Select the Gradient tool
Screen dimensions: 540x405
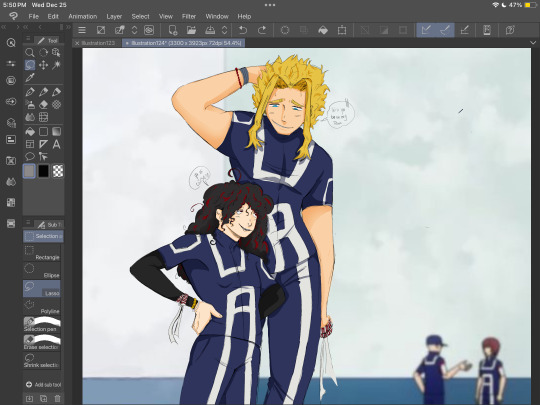(x=56, y=132)
